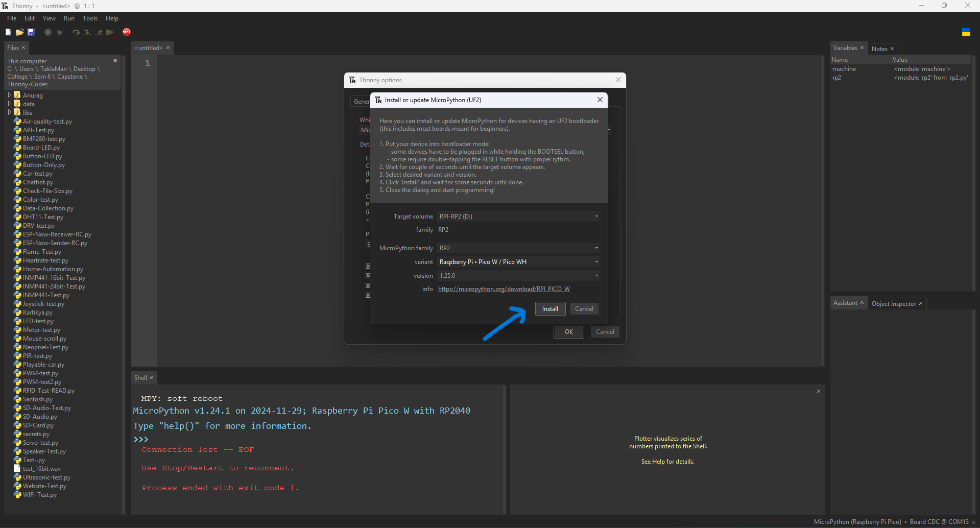Click the Save floppy disk icon
Image resolution: width=980 pixels, height=528 pixels.
31,32
